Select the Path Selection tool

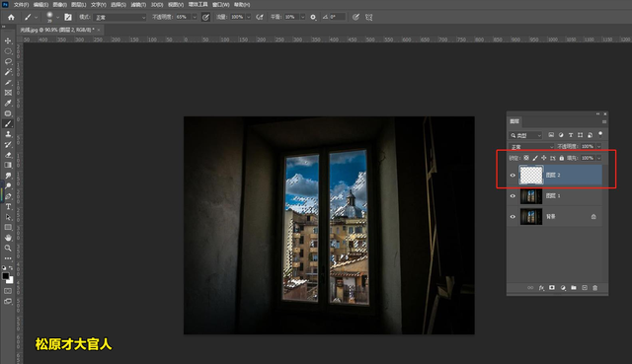[x=8, y=217]
